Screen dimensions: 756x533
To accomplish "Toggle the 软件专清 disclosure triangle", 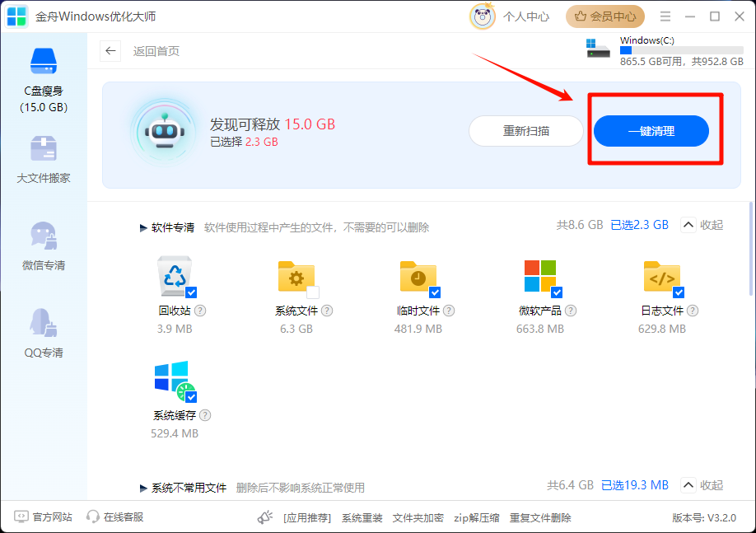I will point(143,227).
